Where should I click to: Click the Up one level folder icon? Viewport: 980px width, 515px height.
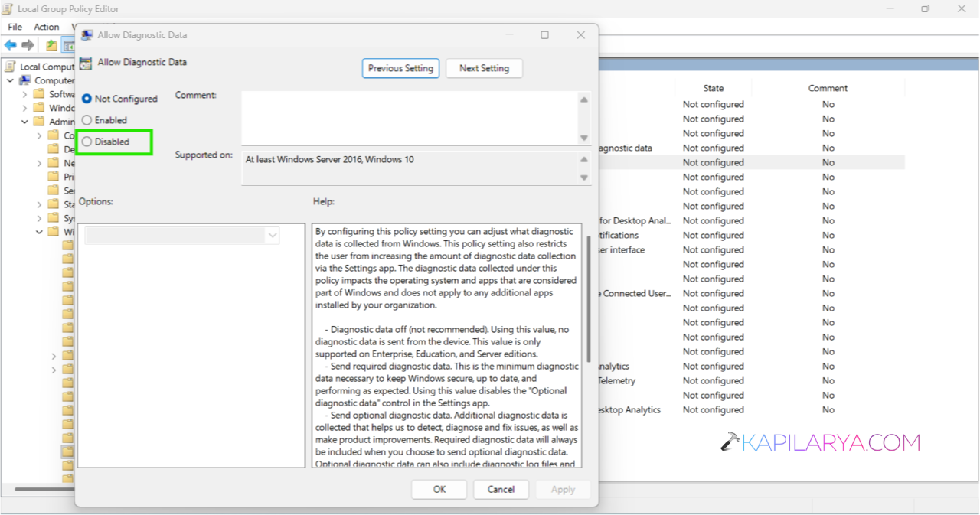51,45
